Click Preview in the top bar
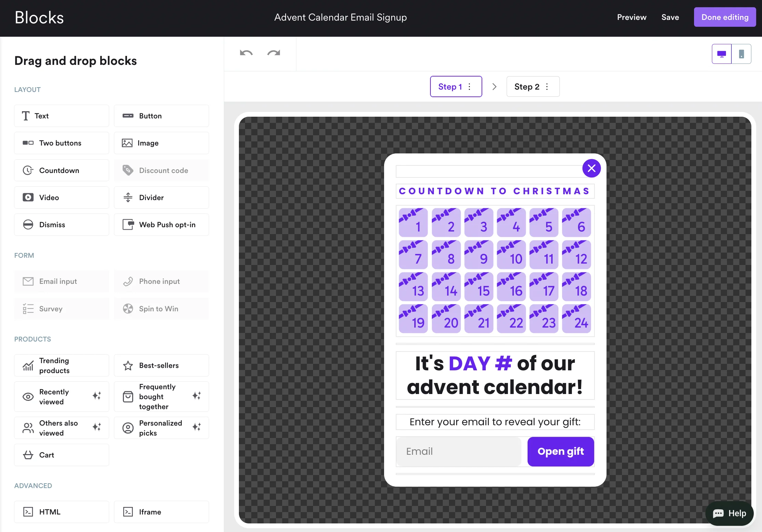 coord(632,17)
